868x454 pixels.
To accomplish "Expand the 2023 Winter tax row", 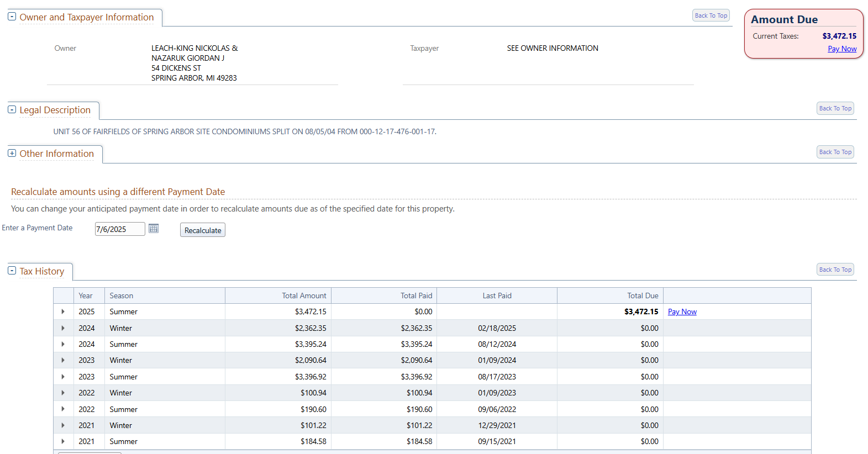I will (63, 360).
